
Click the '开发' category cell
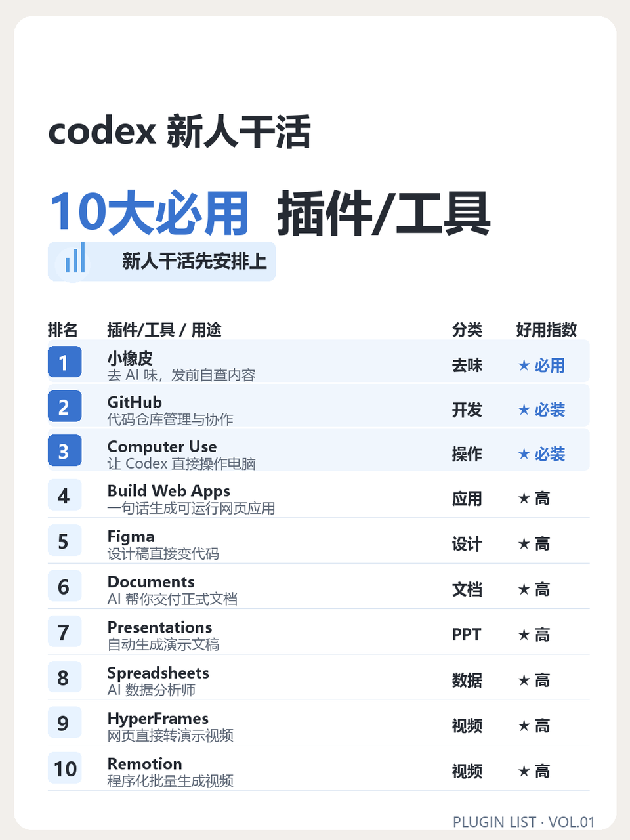point(467,410)
